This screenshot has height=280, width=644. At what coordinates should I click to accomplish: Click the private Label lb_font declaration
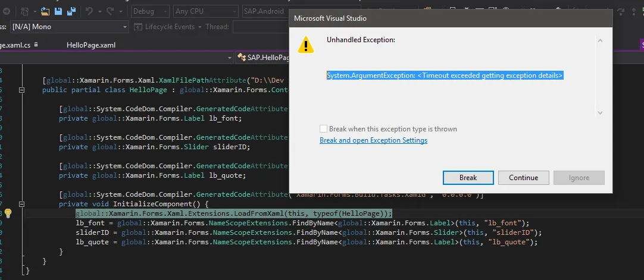click(151, 118)
